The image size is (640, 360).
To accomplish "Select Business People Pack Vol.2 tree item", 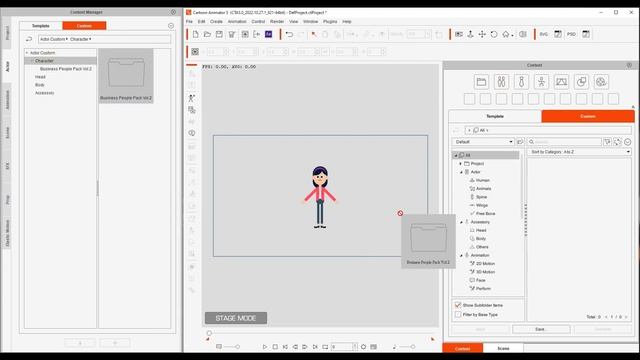I will point(66,69).
